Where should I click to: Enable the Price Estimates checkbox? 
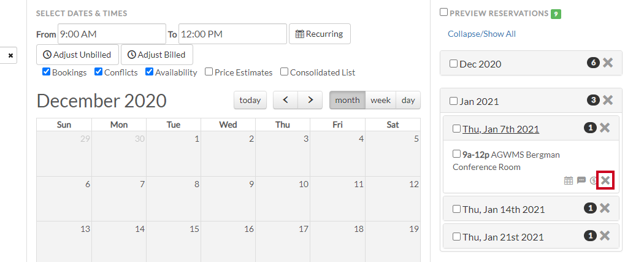pyautogui.click(x=209, y=72)
